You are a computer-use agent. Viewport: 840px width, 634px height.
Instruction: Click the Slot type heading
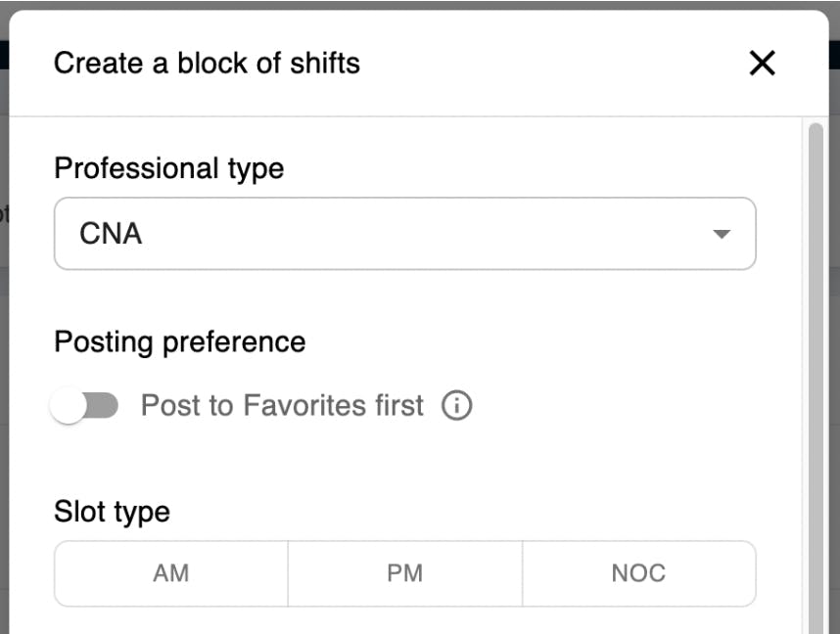(x=112, y=512)
